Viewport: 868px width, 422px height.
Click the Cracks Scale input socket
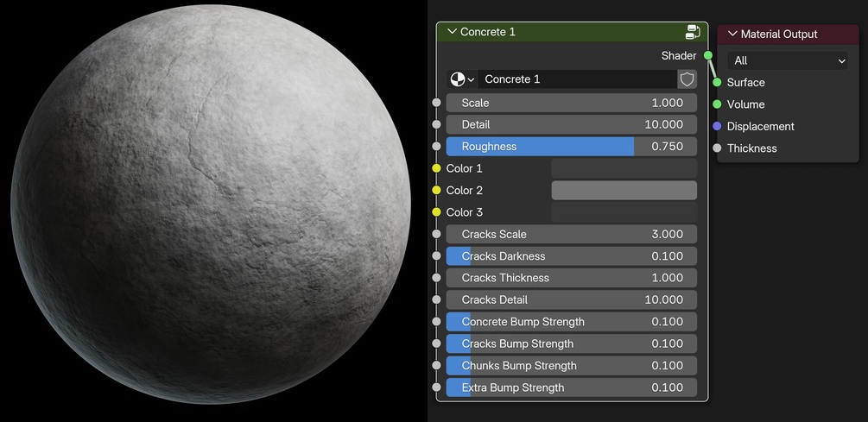pyautogui.click(x=436, y=234)
